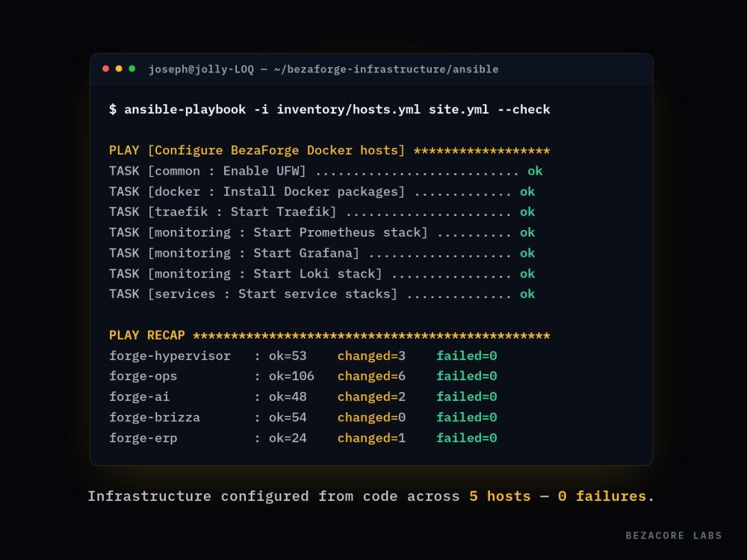Click ok status of Enable UFW task

[x=535, y=171]
